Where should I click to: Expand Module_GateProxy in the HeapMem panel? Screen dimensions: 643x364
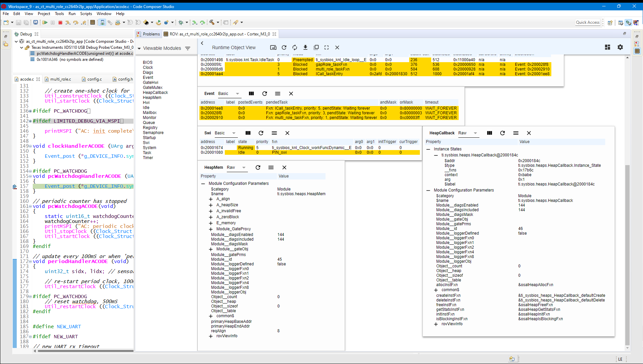pos(211,229)
